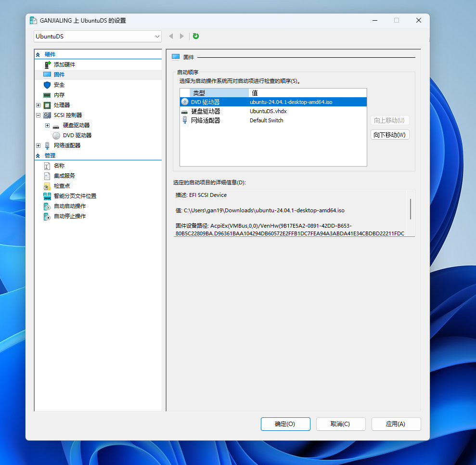The image size is (476, 465).
Task: Click the back navigation arrow icon
Action: tap(171, 36)
